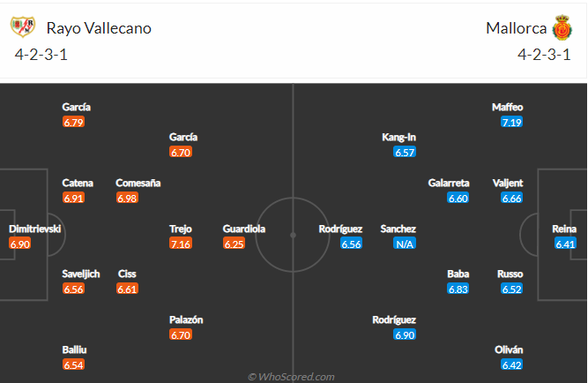Click goalkeeper Reina's player name

564,229
